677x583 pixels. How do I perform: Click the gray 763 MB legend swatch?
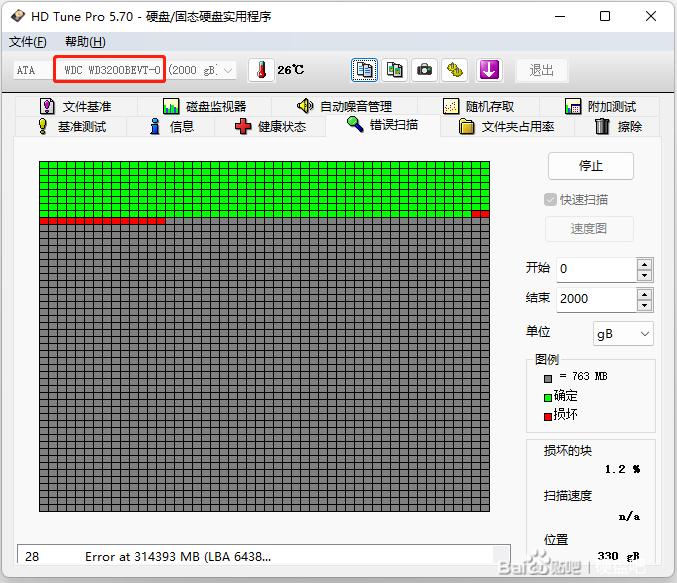[548, 379]
